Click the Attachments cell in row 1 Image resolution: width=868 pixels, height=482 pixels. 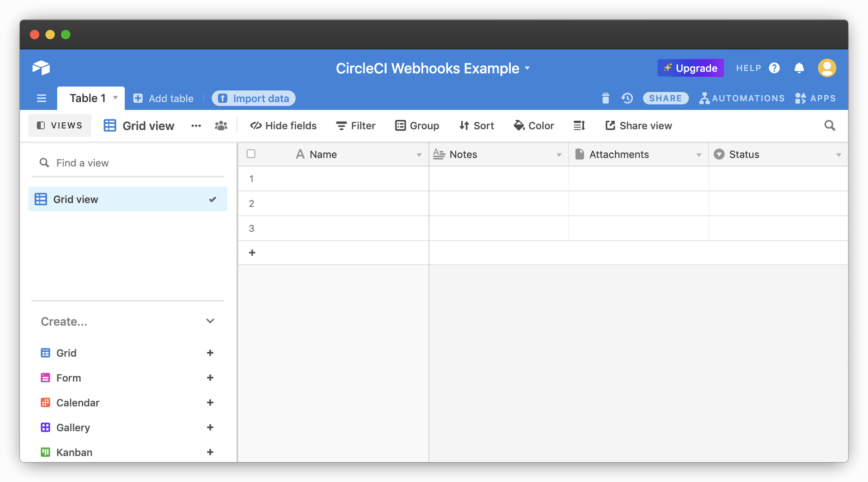pyautogui.click(x=639, y=179)
